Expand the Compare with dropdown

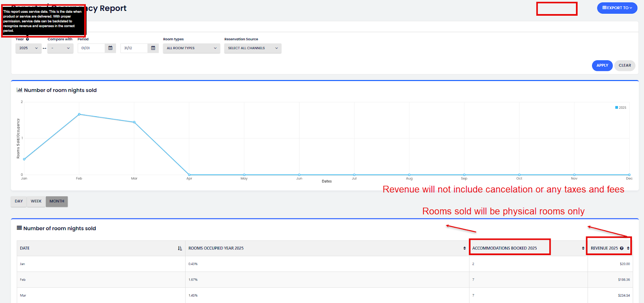(x=60, y=48)
